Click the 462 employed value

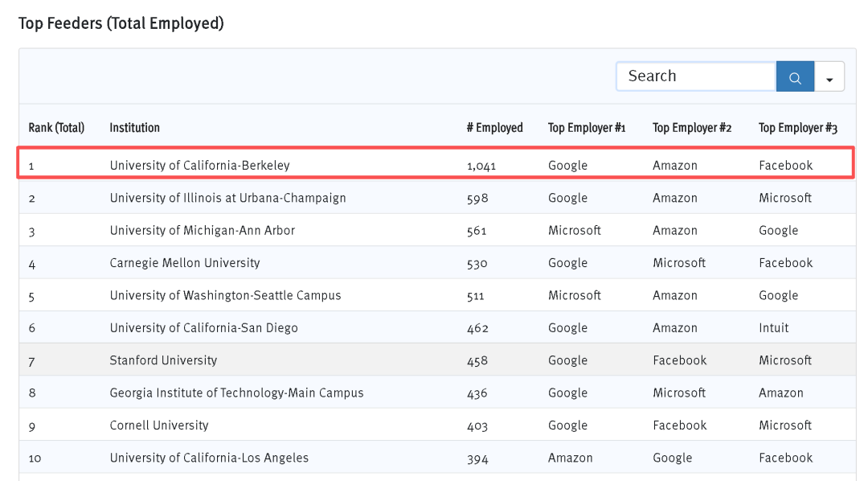[x=477, y=328]
